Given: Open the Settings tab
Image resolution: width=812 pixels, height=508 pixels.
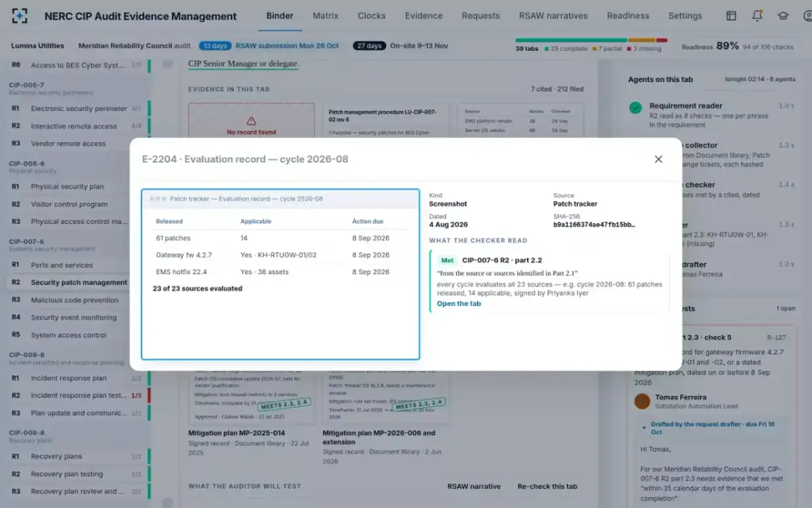Looking at the screenshot, I should pyautogui.click(x=685, y=16).
